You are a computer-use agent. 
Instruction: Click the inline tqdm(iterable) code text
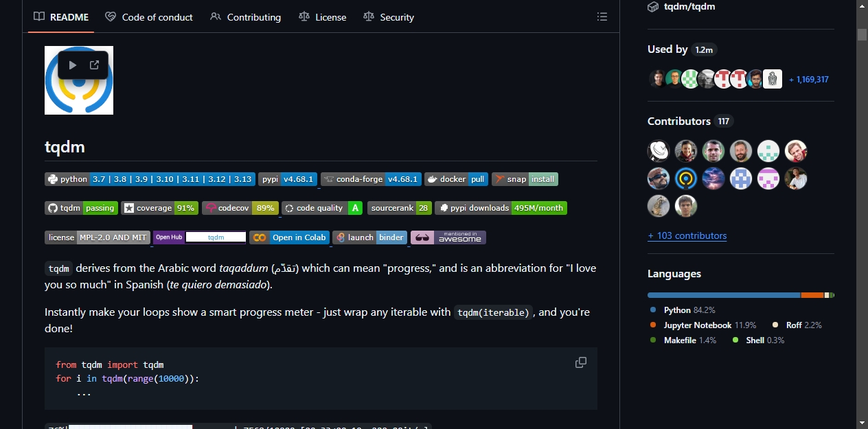tap(494, 312)
